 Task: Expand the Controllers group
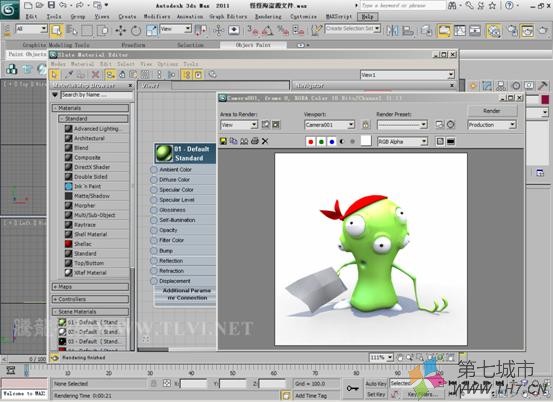91,299
